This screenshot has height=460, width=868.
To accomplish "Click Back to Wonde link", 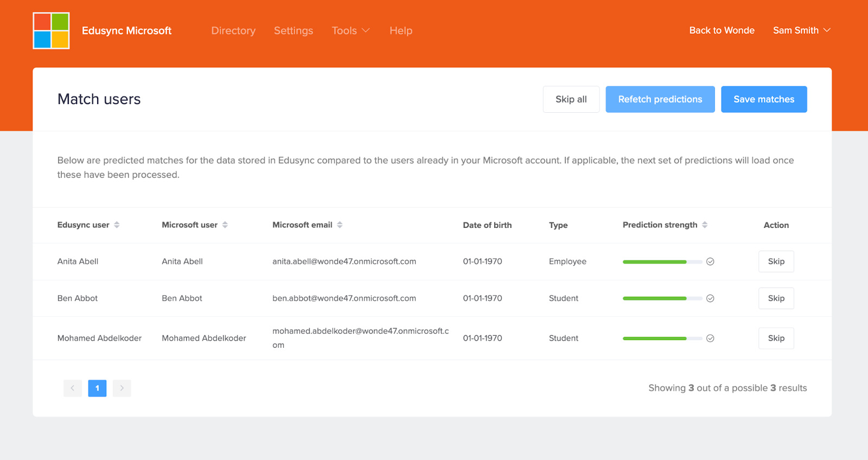I will [722, 30].
